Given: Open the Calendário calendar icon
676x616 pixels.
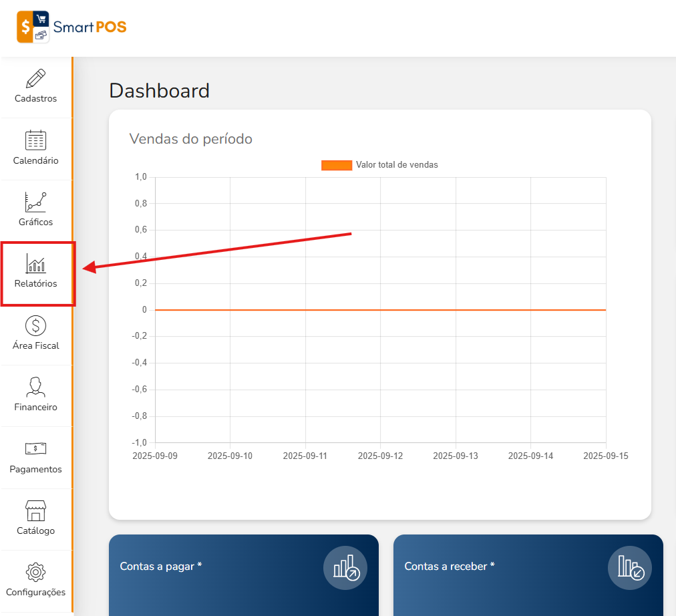Looking at the screenshot, I should click(36, 140).
